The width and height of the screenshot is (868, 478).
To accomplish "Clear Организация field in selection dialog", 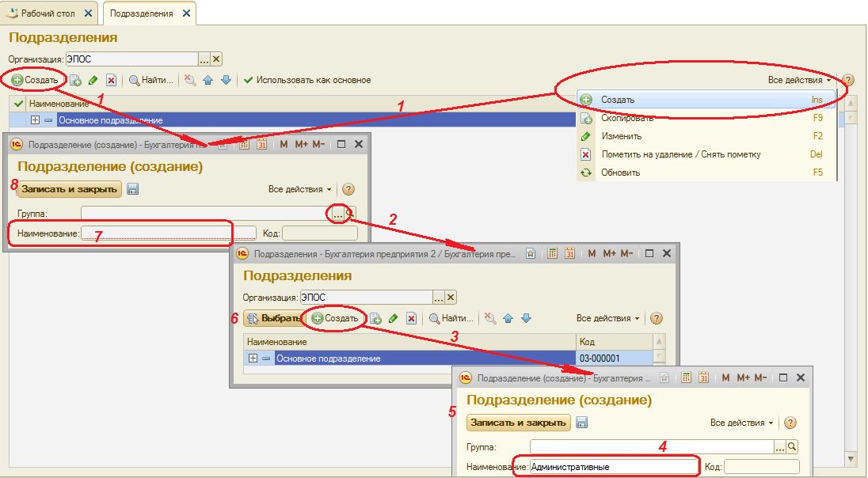I will click(x=451, y=298).
